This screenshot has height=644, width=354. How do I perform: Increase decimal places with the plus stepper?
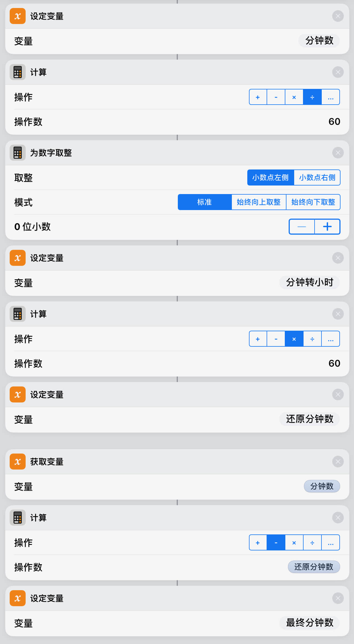327,227
